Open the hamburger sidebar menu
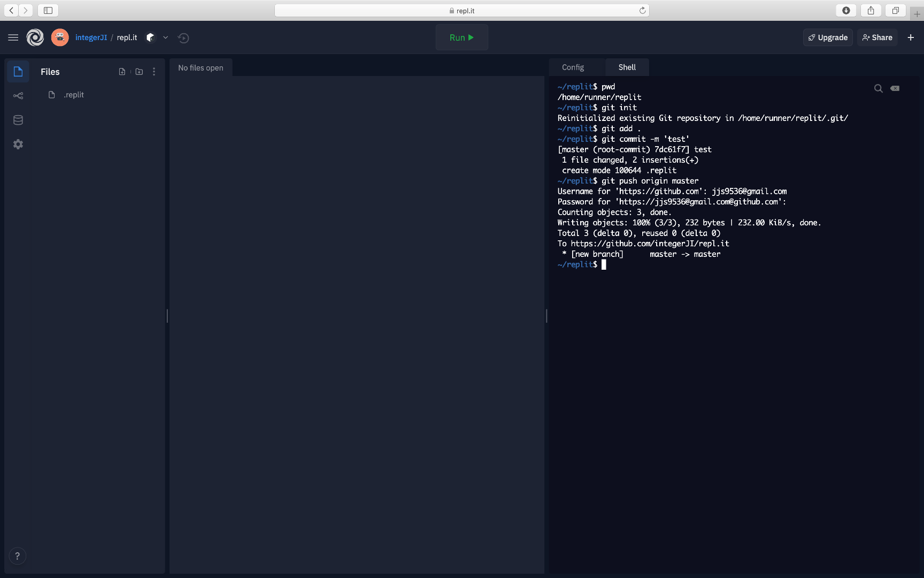Screen dimensions: 924x578 point(13,37)
